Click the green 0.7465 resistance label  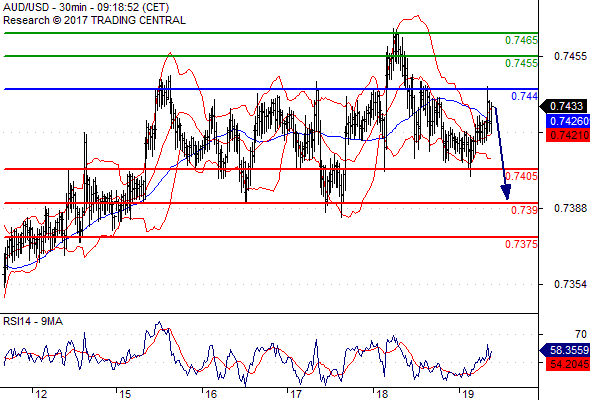521,40
